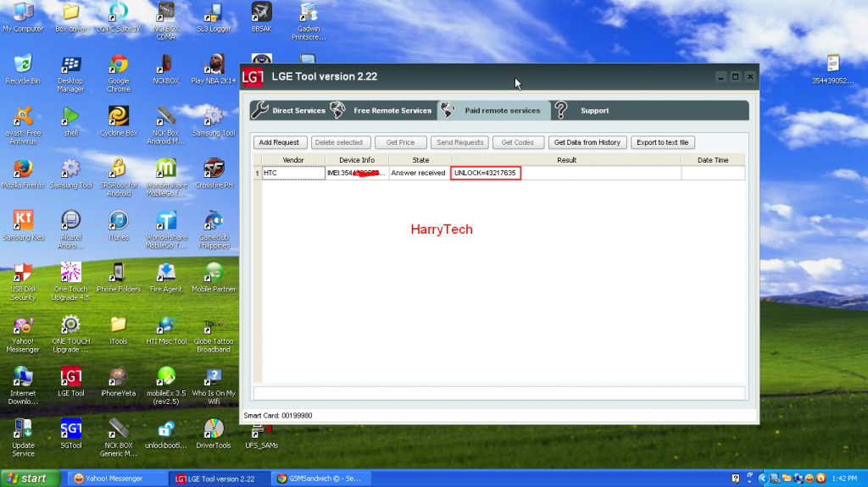Open Desktop Manager icon
The width and height of the screenshot is (868, 487).
point(71,73)
